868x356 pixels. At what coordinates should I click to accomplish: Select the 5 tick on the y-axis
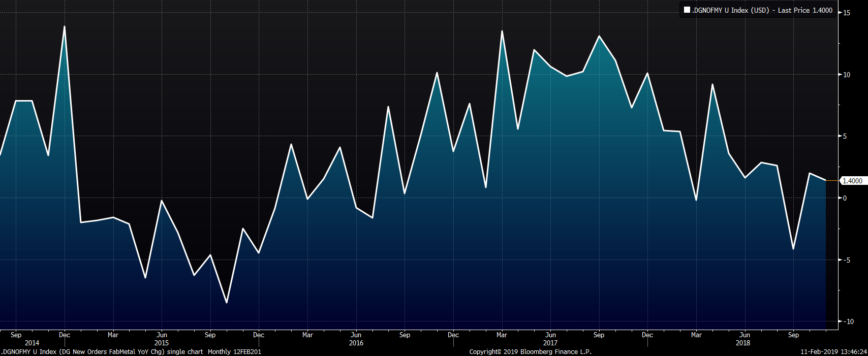(845, 136)
